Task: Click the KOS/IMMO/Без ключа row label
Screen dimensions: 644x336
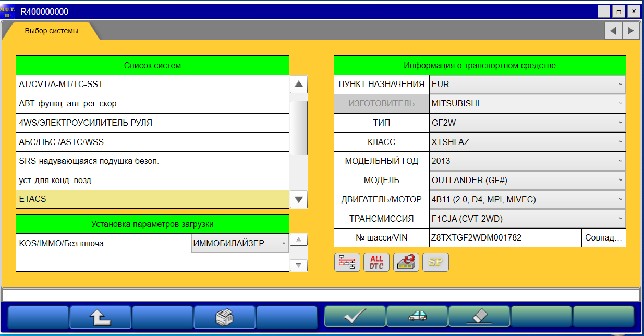Action: (x=103, y=243)
